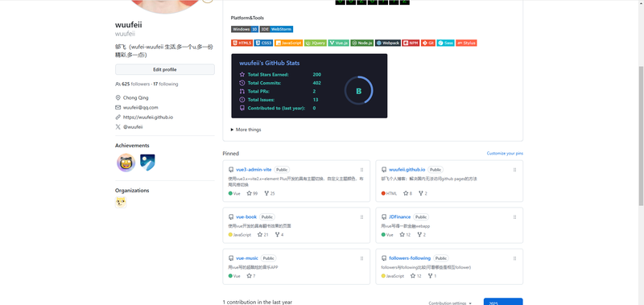This screenshot has width=644, height=305.
Task: Open the https://wuufeii.github.io website link
Action: click(148, 117)
